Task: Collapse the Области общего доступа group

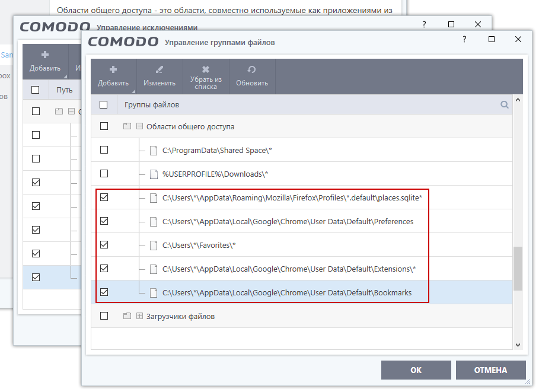Action: [x=139, y=126]
